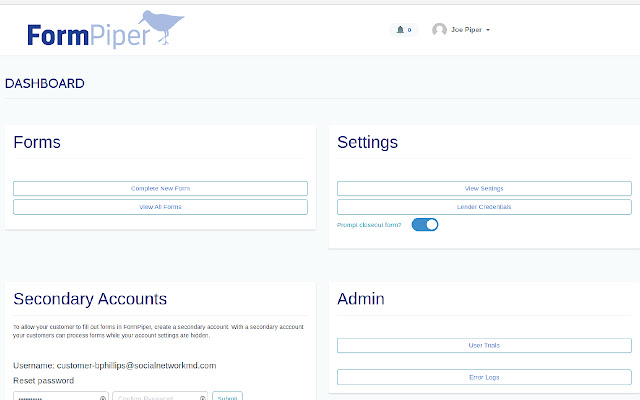Open the notifications bell icon
This screenshot has width=640, height=400.
(x=400, y=29)
